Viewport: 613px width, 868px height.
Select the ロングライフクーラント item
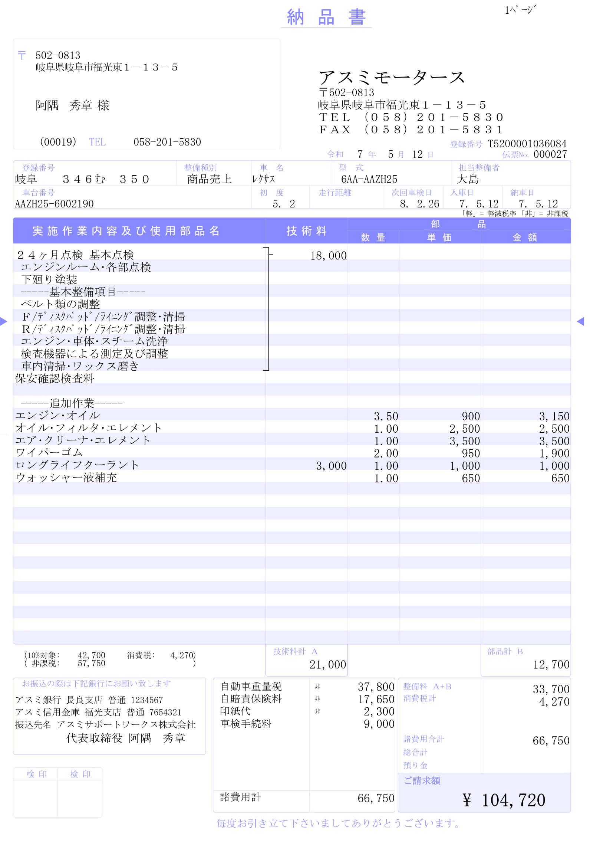(x=77, y=465)
